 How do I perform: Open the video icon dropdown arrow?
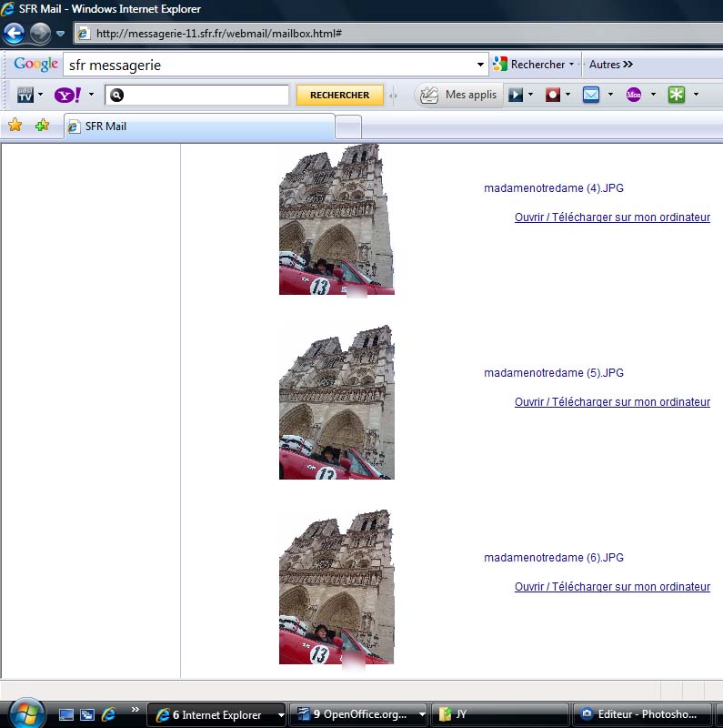[x=530, y=95]
